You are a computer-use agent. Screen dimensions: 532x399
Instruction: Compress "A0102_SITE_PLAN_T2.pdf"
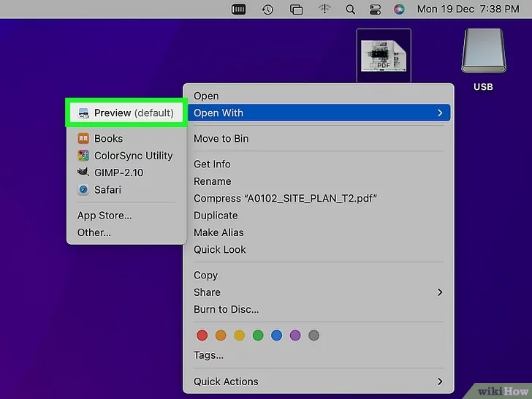319,198
